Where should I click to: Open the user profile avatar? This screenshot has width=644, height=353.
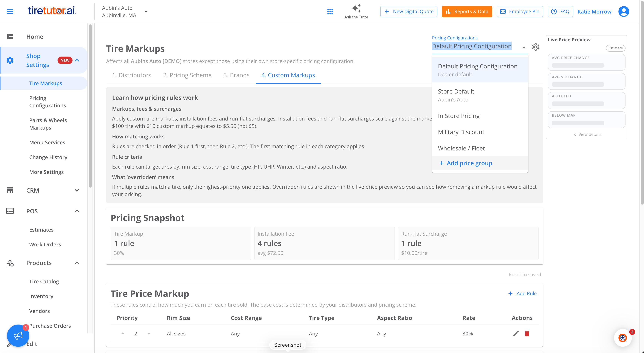point(623,11)
